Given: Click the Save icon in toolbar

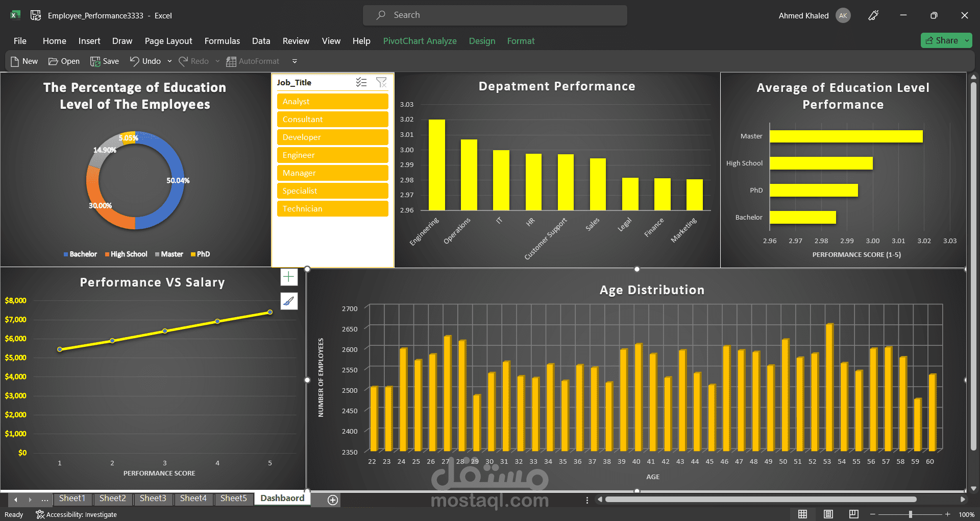Looking at the screenshot, I should (x=95, y=61).
